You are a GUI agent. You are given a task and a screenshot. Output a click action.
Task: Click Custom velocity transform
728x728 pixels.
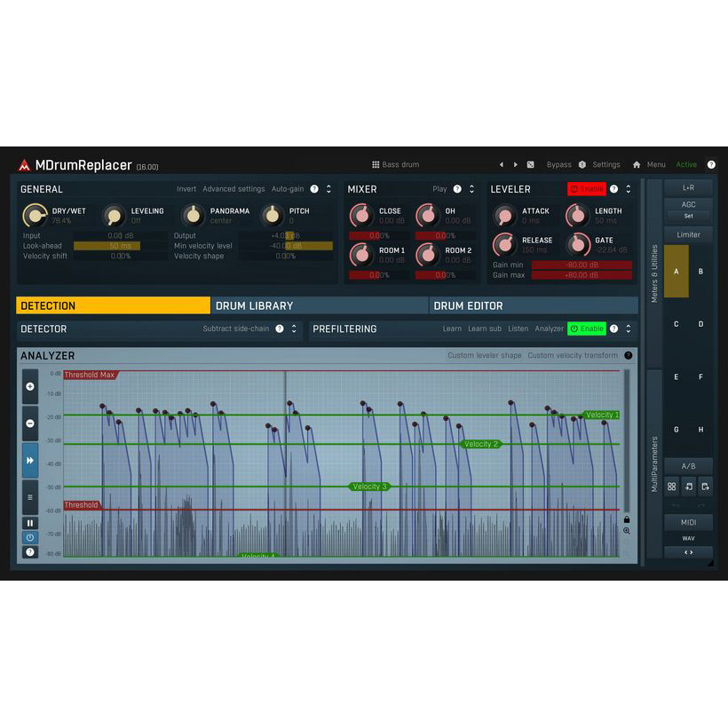pyautogui.click(x=573, y=356)
